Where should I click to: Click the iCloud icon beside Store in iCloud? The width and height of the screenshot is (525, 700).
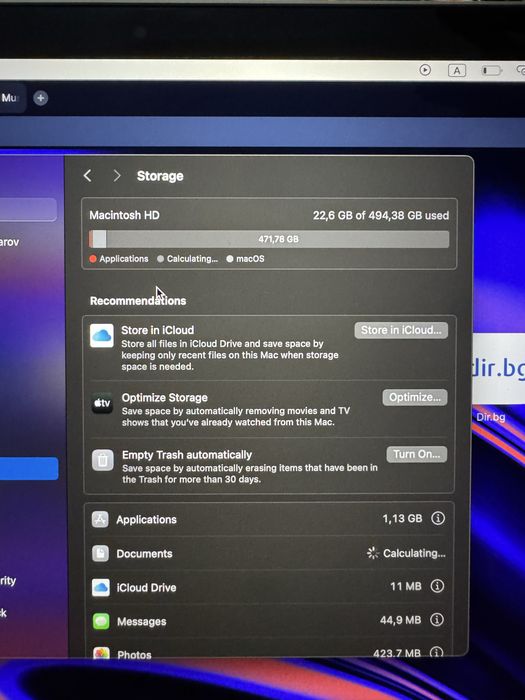[102, 336]
